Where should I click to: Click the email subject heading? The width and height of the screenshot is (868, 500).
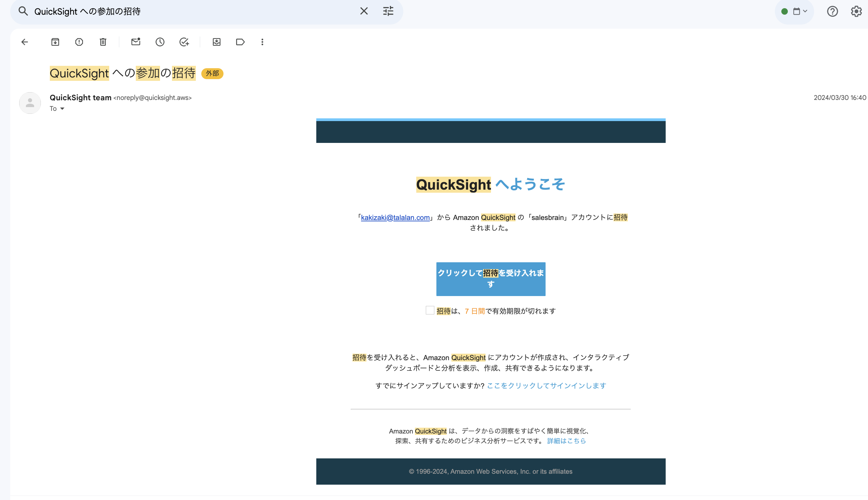tap(122, 73)
